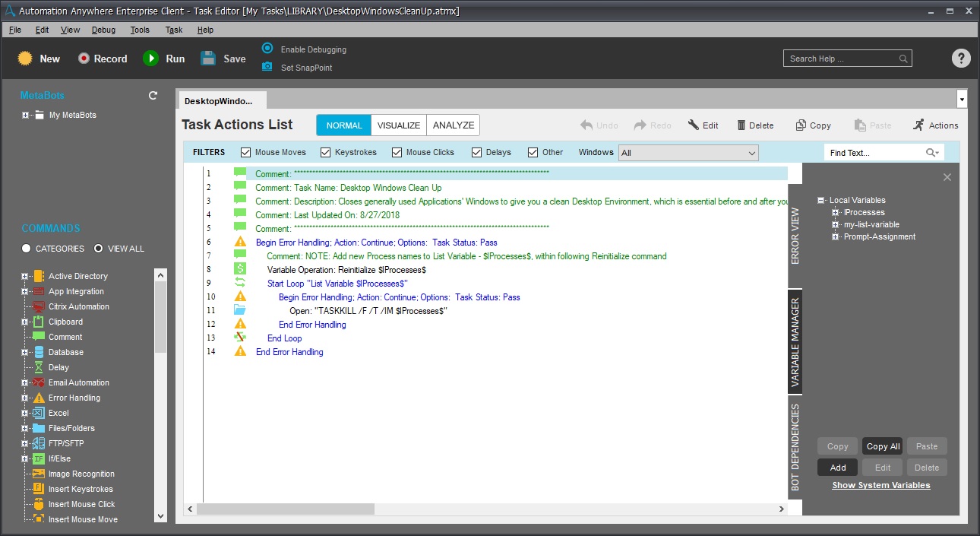The height and width of the screenshot is (536, 980).
Task: Expand the my-list-variable node
Action: [x=836, y=224]
